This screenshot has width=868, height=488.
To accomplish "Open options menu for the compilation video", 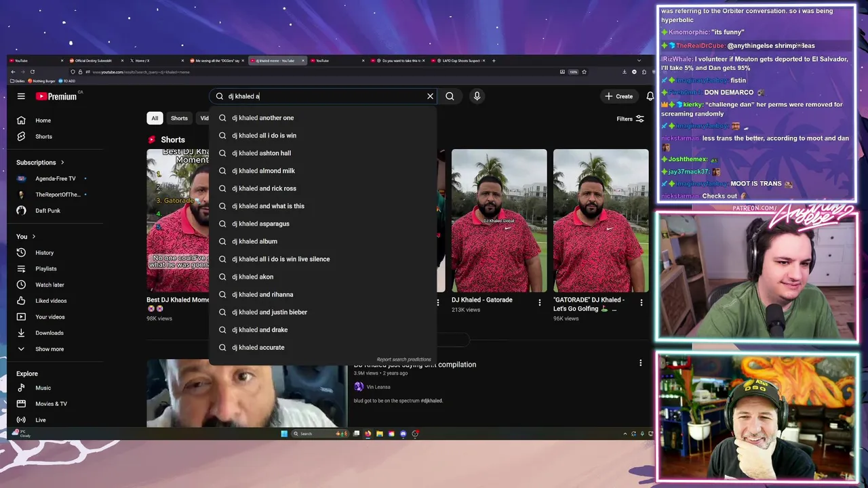I will click(640, 363).
